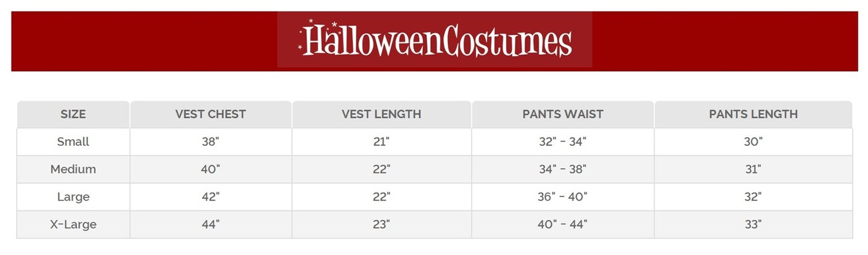The width and height of the screenshot is (868, 255).
Task: Click the 30" pants length cell
Action: (753, 142)
